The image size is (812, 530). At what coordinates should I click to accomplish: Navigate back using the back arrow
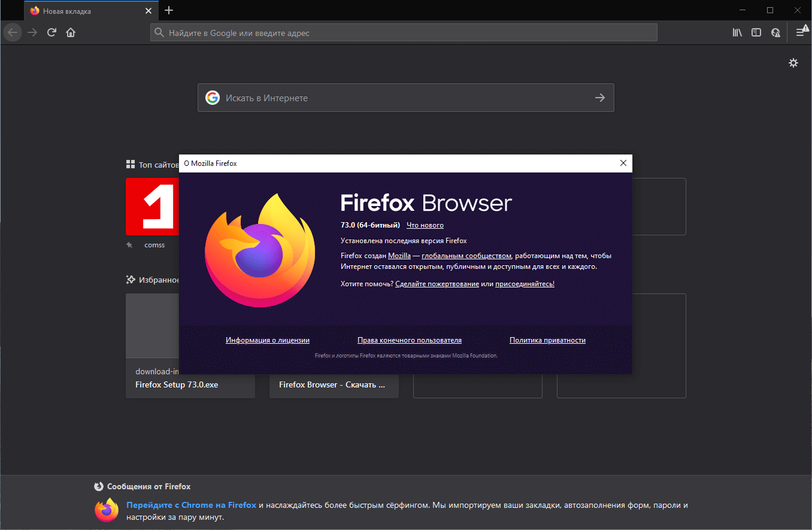12,32
